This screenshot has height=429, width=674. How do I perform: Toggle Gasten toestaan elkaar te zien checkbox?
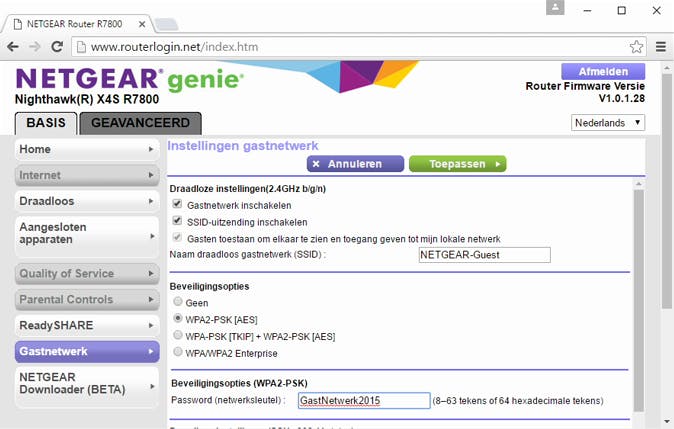(177, 237)
